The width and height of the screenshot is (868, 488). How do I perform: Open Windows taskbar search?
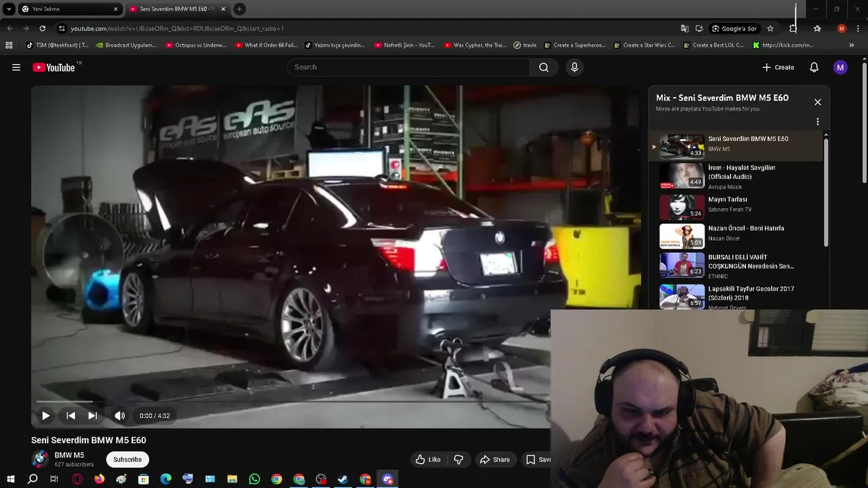(33, 479)
